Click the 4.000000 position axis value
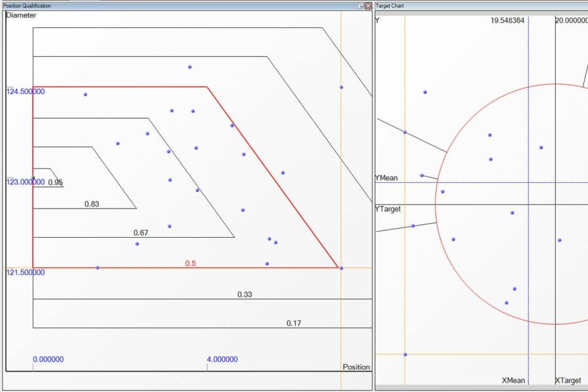 (x=222, y=359)
